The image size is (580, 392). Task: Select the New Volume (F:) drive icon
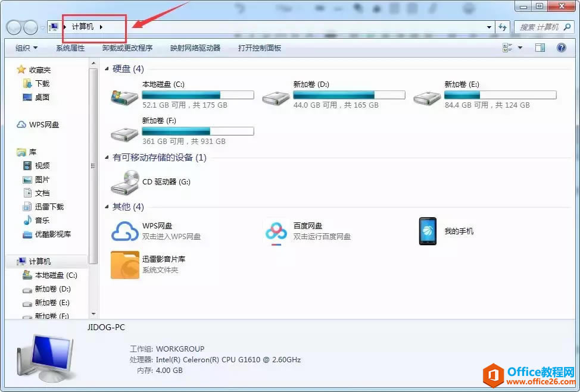click(x=124, y=134)
